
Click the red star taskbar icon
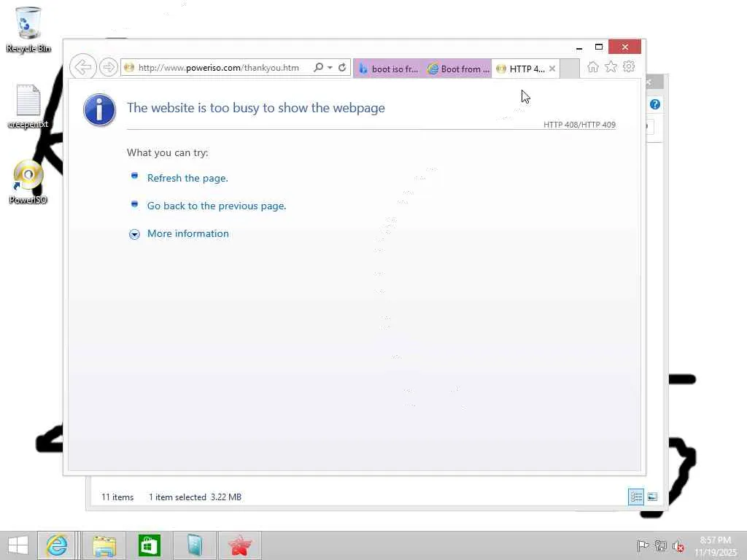coord(239,545)
